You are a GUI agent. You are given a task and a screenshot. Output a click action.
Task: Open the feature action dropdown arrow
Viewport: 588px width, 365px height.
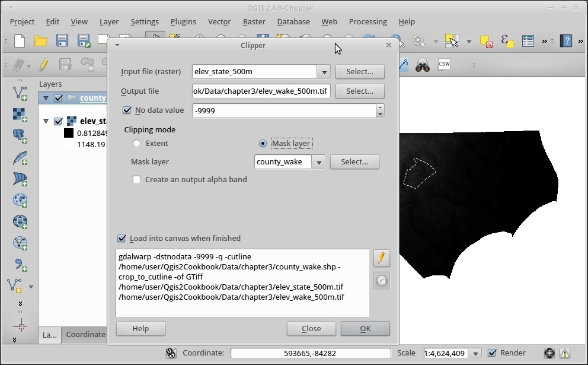tap(436, 42)
